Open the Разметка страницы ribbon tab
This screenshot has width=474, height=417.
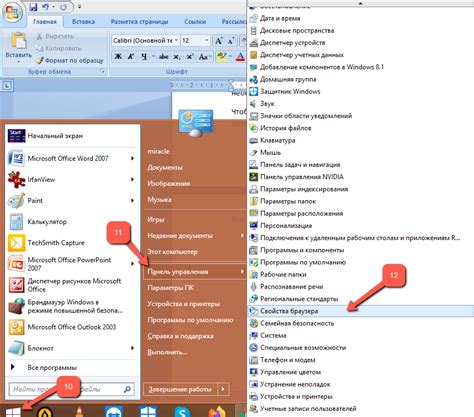coord(139,22)
